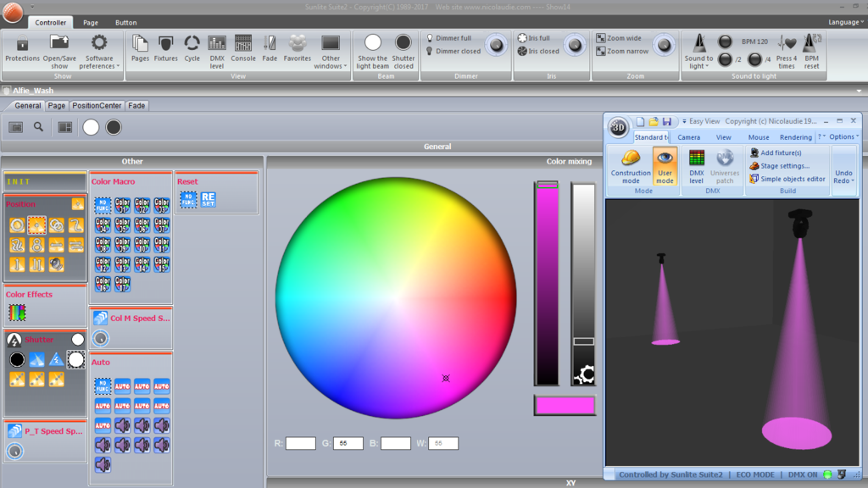Click the color wheel gear settings icon
Image resolution: width=868 pixels, height=488 pixels.
[584, 375]
